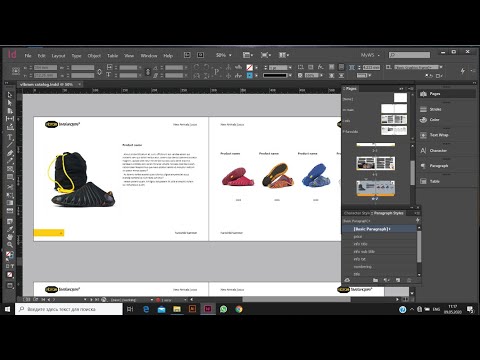480x360 pixels.
Task: Toggle fill and stroke swatch in toolbox
Action: pyautogui.click(x=10, y=255)
